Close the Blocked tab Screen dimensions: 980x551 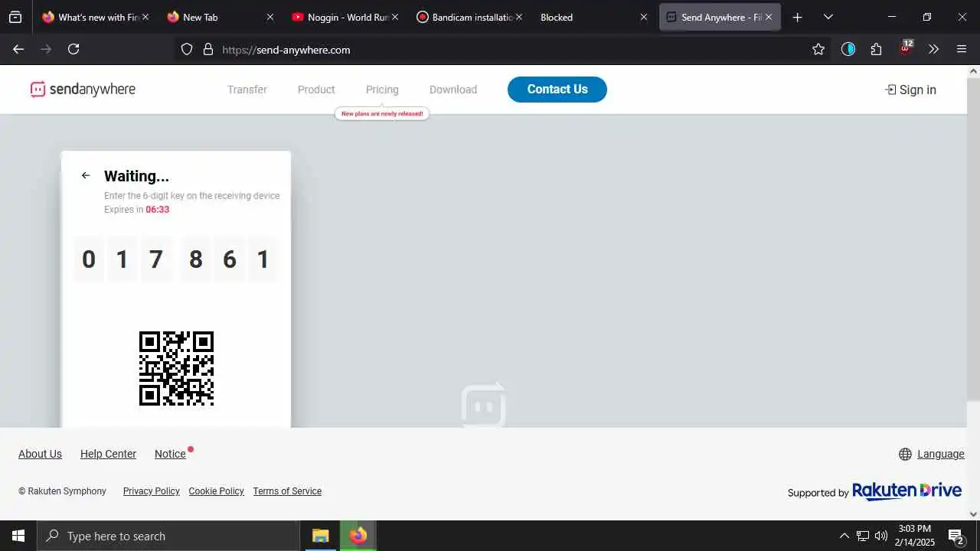coord(643,17)
